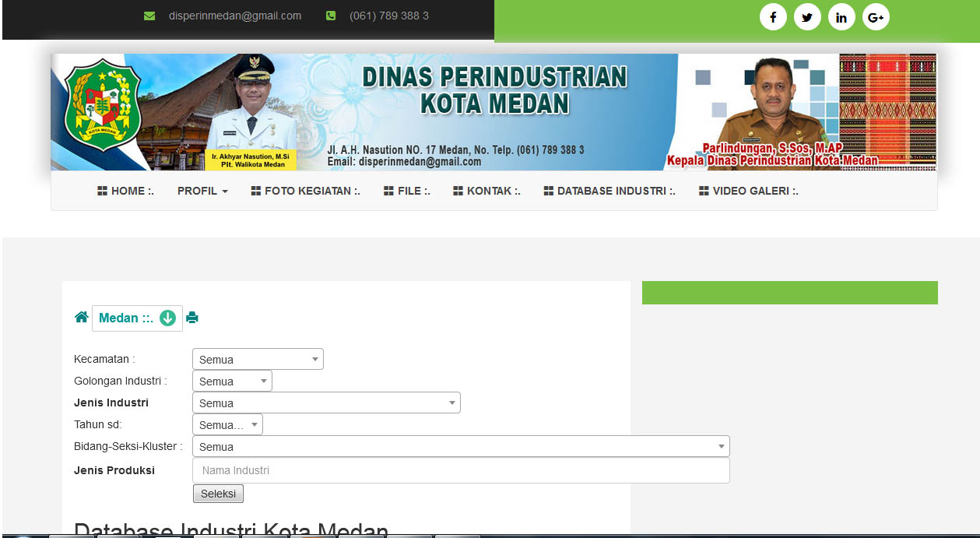Click the envelope email icon in top bar
The height and width of the screenshot is (538, 980).
[149, 16]
